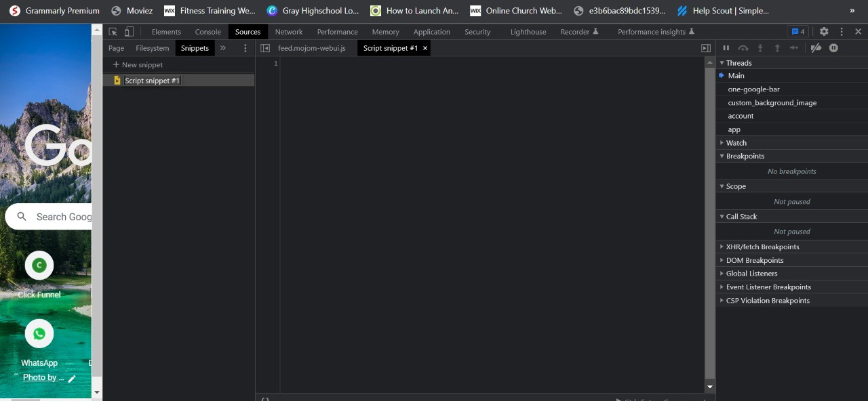Activate the inspect element picker icon
This screenshot has height=401, width=868.
pos(113,32)
